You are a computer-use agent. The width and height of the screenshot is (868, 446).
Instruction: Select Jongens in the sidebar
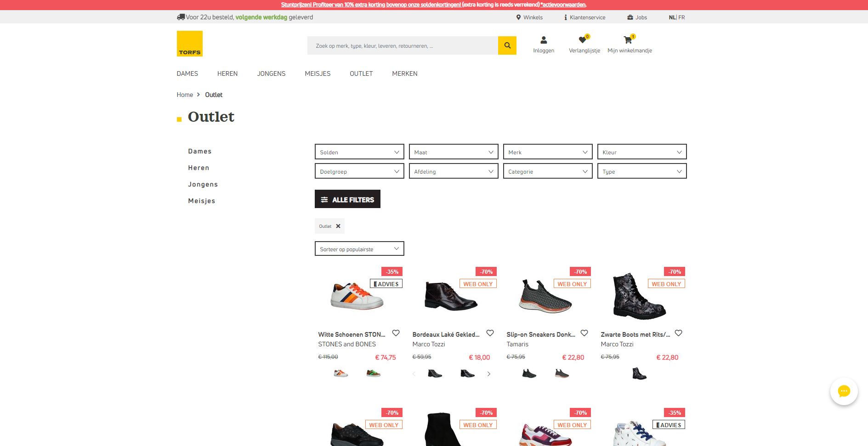[x=203, y=184]
